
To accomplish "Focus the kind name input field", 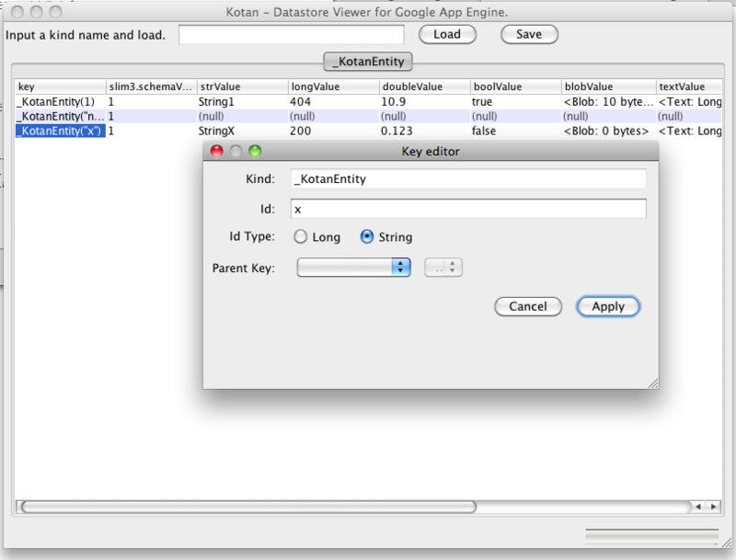I will tap(291, 35).
